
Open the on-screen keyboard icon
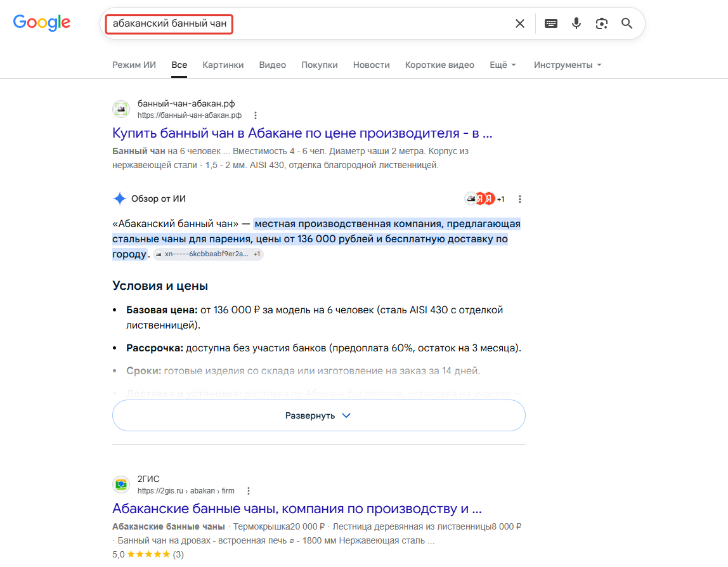550,23
